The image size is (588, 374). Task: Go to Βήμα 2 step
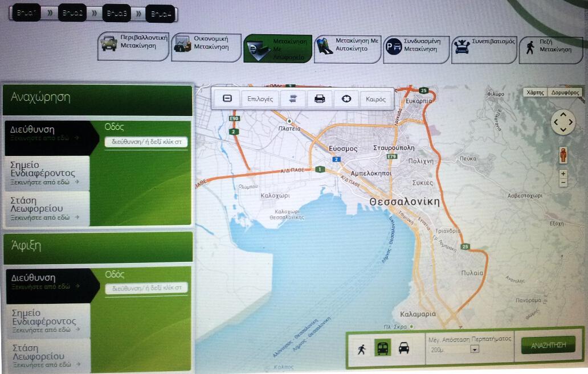(x=72, y=13)
